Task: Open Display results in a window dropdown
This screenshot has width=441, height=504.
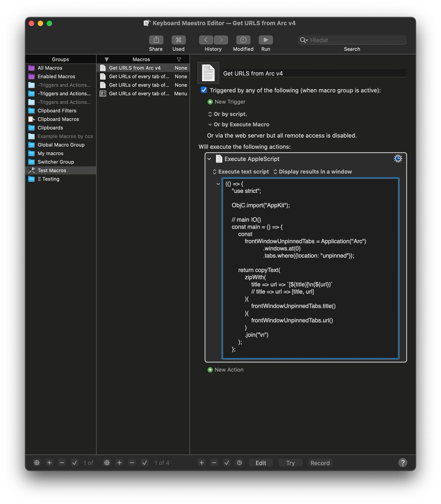Action: (x=313, y=172)
